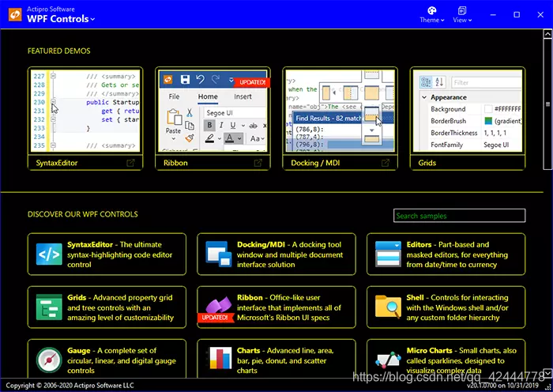Open the SyntaxEditor featured demo thumbnail

(x=85, y=111)
